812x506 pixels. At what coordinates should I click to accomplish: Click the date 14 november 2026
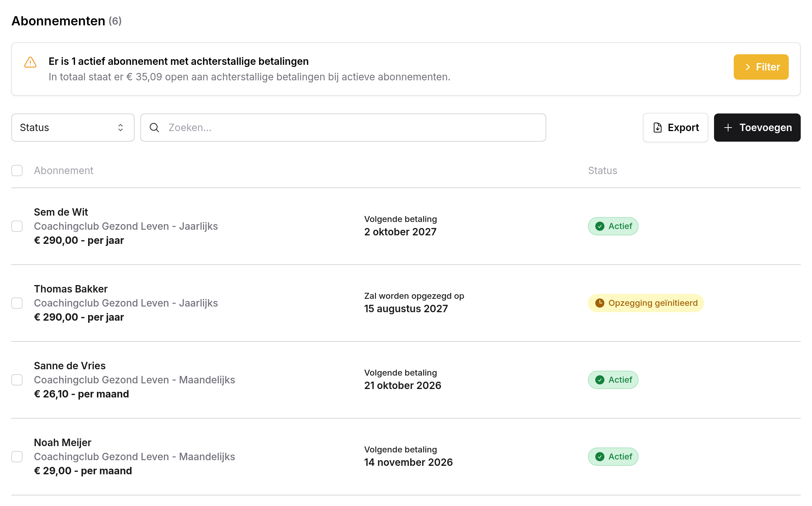click(408, 462)
